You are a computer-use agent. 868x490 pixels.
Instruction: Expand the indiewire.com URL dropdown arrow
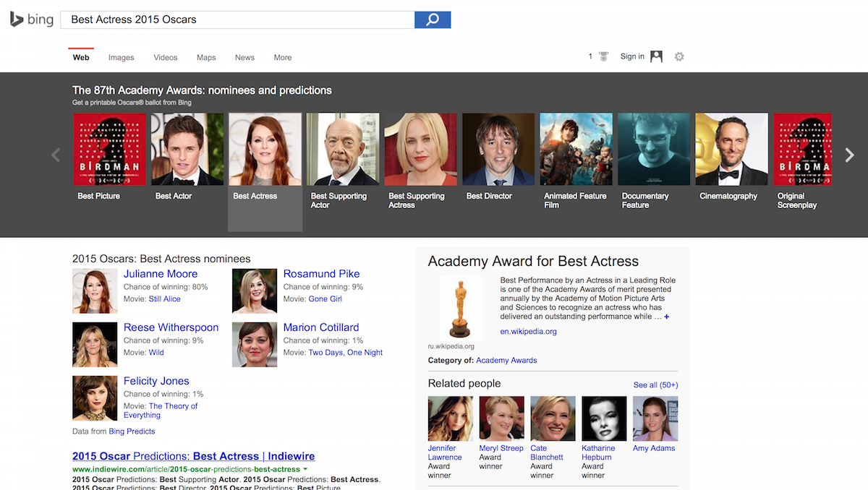306,470
